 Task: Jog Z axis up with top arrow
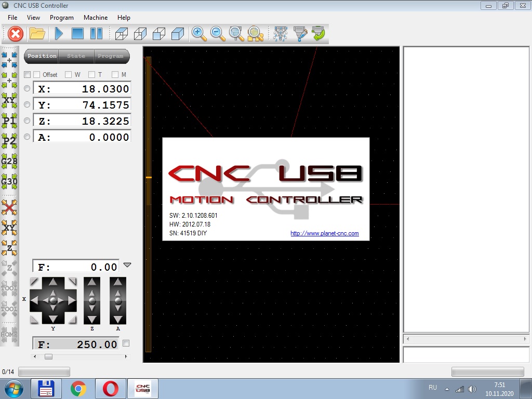pyautogui.click(x=92, y=282)
